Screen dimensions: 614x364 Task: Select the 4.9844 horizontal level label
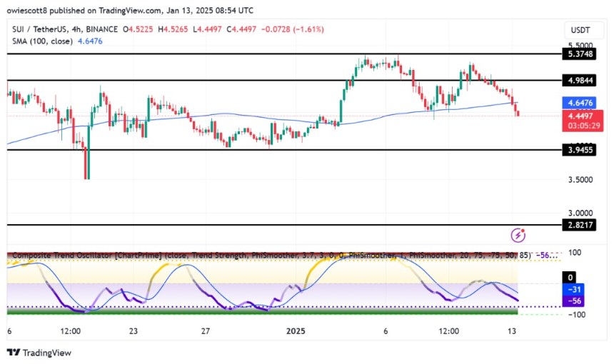coord(579,81)
